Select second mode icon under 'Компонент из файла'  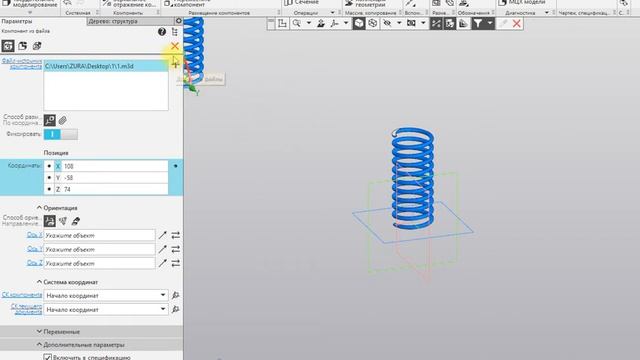[22, 46]
